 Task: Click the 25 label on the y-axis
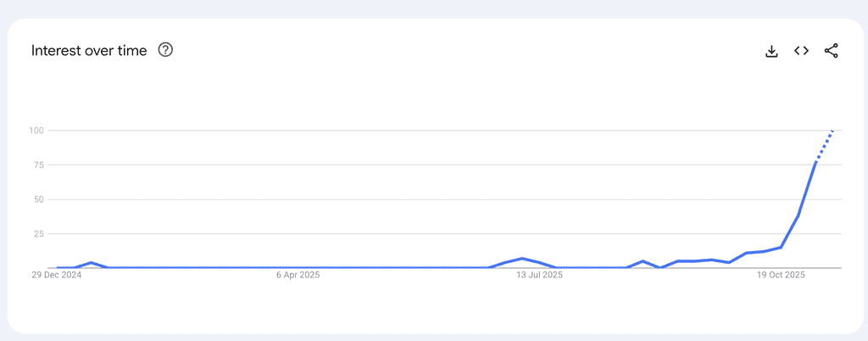pyautogui.click(x=38, y=234)
